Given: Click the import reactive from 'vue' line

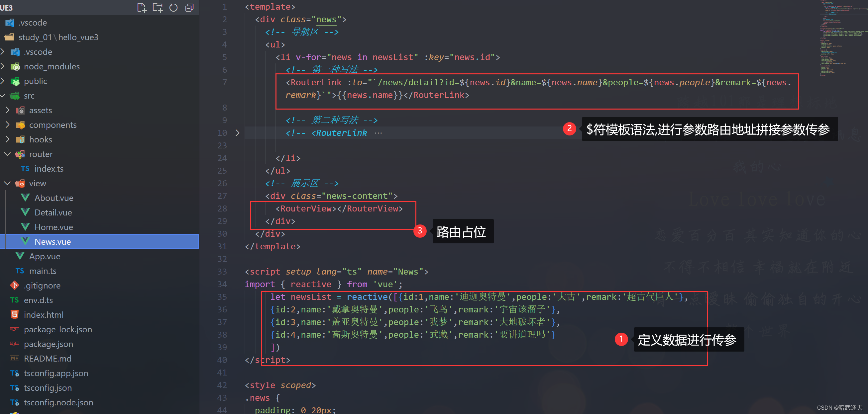Looking at the screenshot, I should click(x=323, y=285).
